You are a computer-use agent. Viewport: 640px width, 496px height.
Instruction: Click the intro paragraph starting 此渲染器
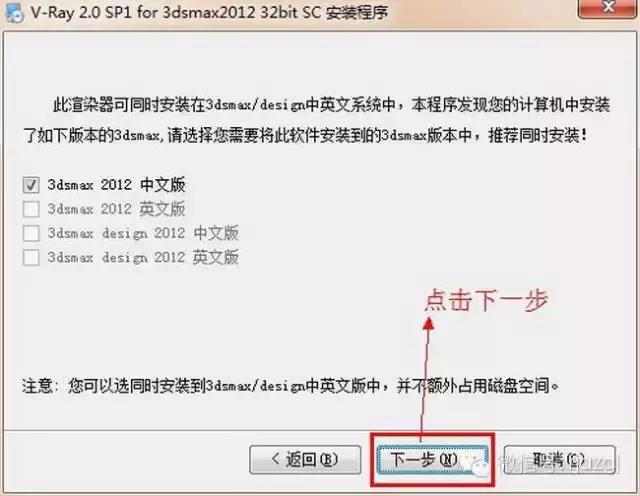317,120
